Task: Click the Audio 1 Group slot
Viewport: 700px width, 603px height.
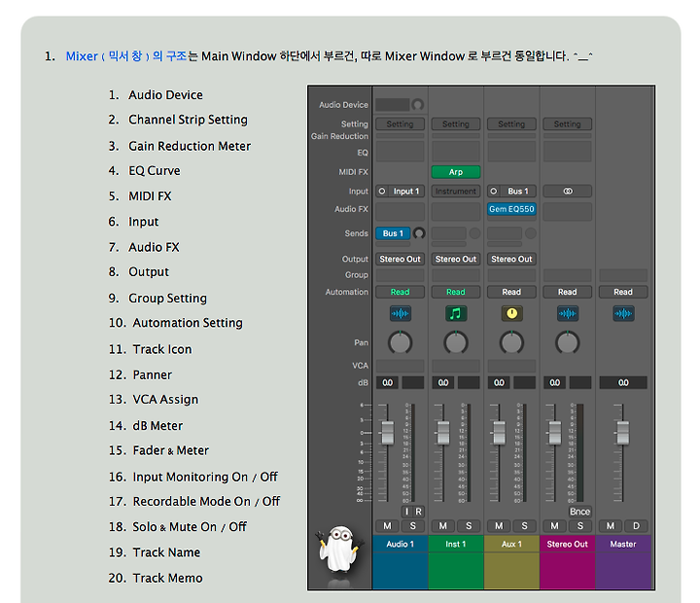Action: (x=400, y=275)
